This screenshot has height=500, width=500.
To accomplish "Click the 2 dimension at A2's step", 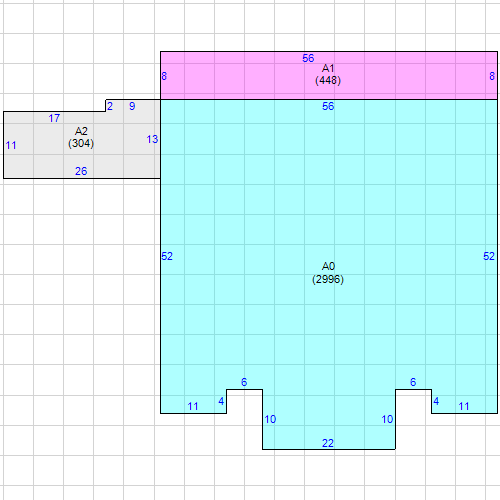I will 110,106.
